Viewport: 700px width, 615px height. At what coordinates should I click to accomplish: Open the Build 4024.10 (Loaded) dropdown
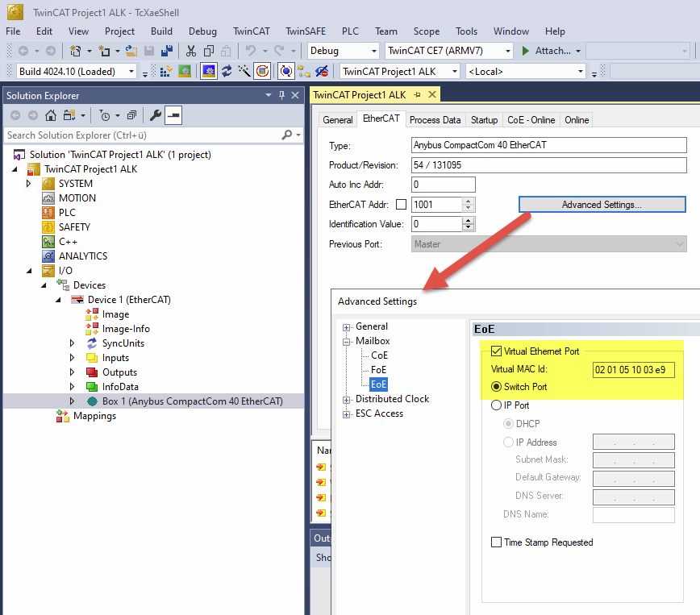(131, 72)
